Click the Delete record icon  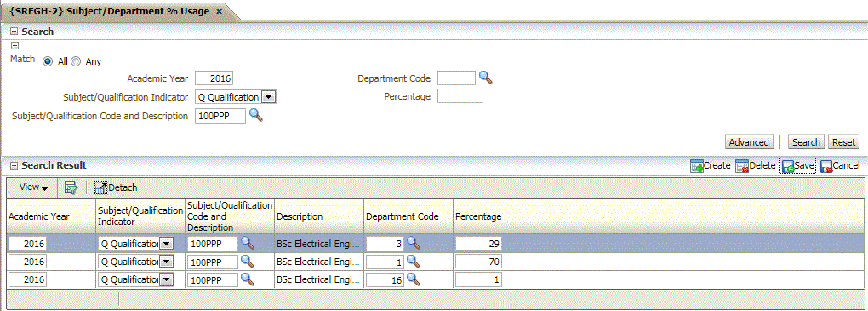point(741,166)
